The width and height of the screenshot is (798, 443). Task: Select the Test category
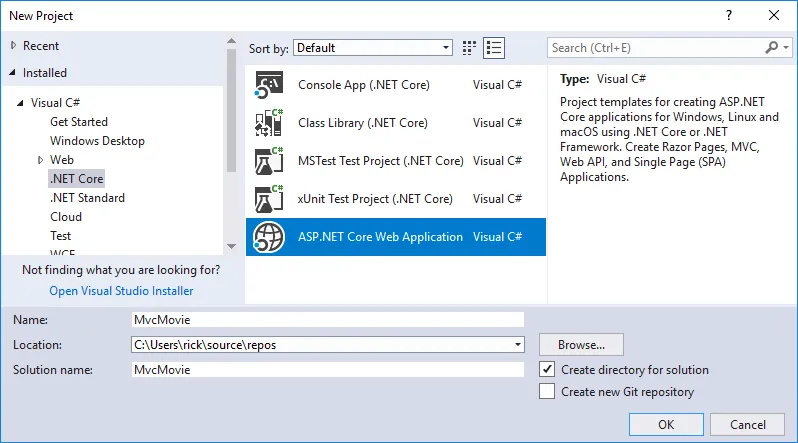coord(61,236)
